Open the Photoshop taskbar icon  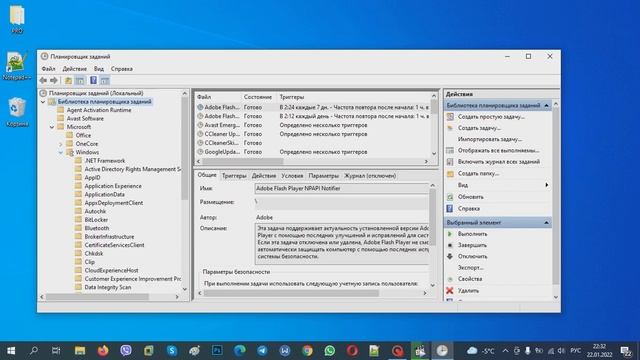(x=217, y=351)
